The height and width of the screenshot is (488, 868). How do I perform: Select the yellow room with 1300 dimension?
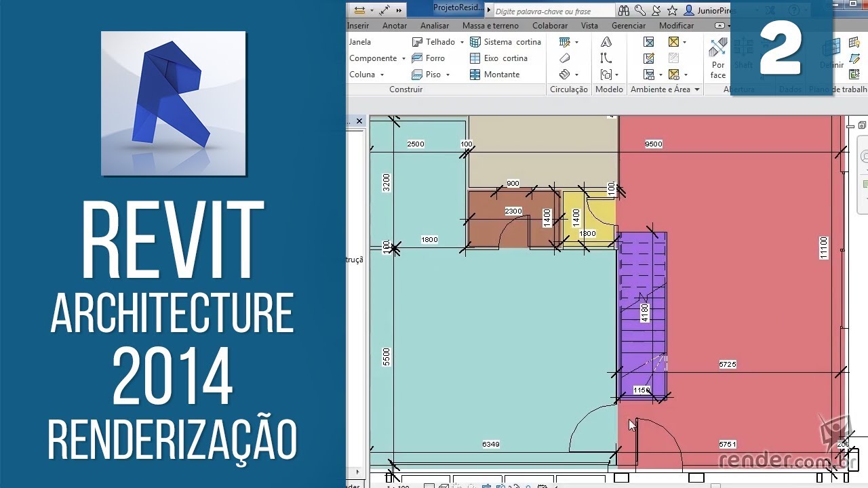pos(589,220)
